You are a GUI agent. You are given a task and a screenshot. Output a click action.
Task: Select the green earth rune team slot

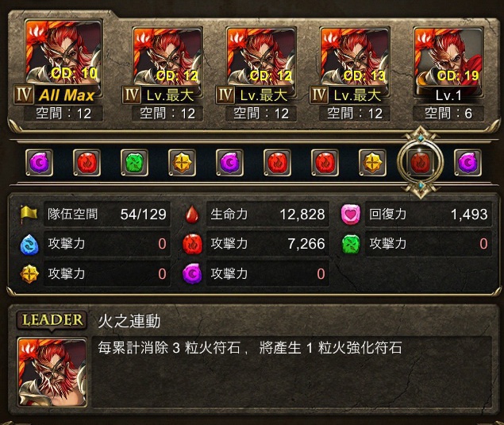point(134,163)
